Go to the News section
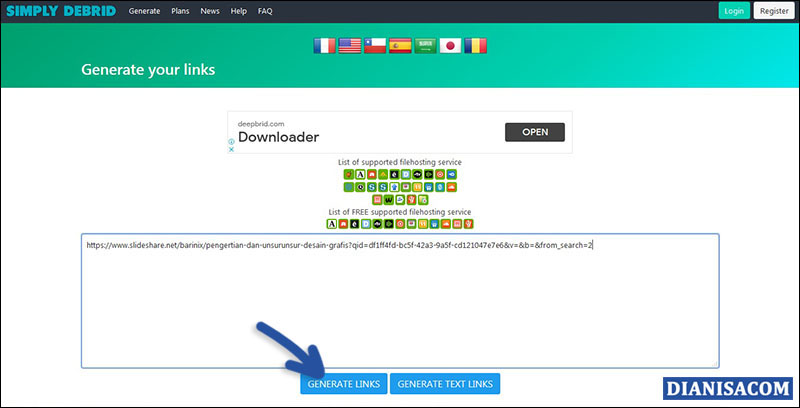Image resolution: width=800 pixels, height=408 pixels. [x=210, y=10]
